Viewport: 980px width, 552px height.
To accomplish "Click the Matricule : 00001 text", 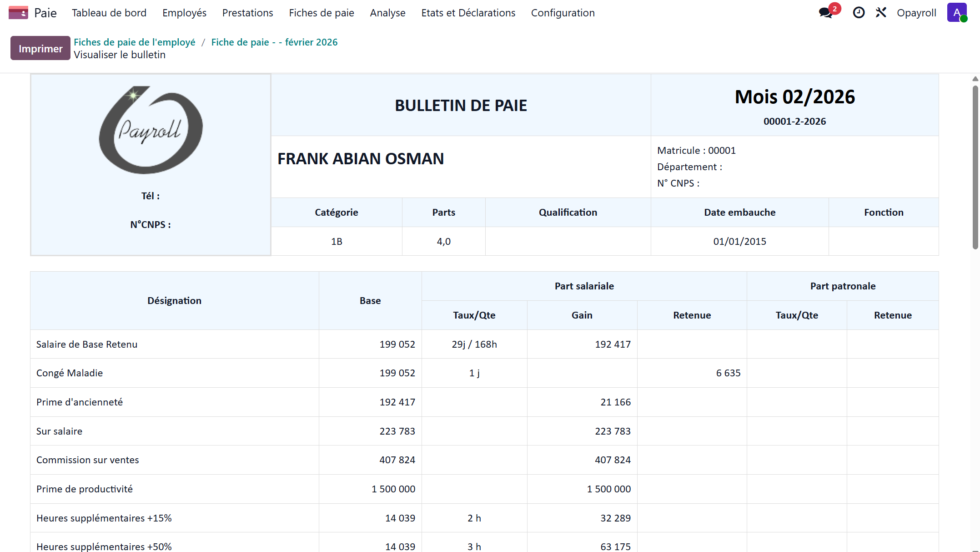I will tap(696, 150).
